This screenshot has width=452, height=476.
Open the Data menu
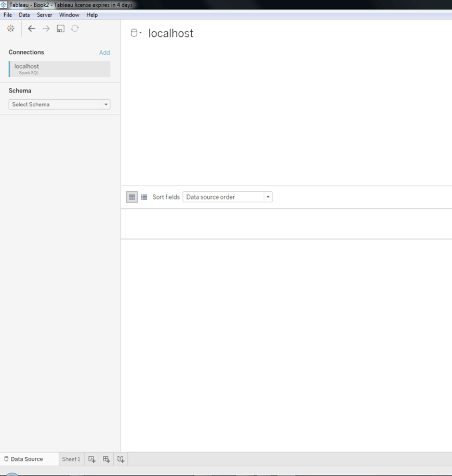[24, 15]
